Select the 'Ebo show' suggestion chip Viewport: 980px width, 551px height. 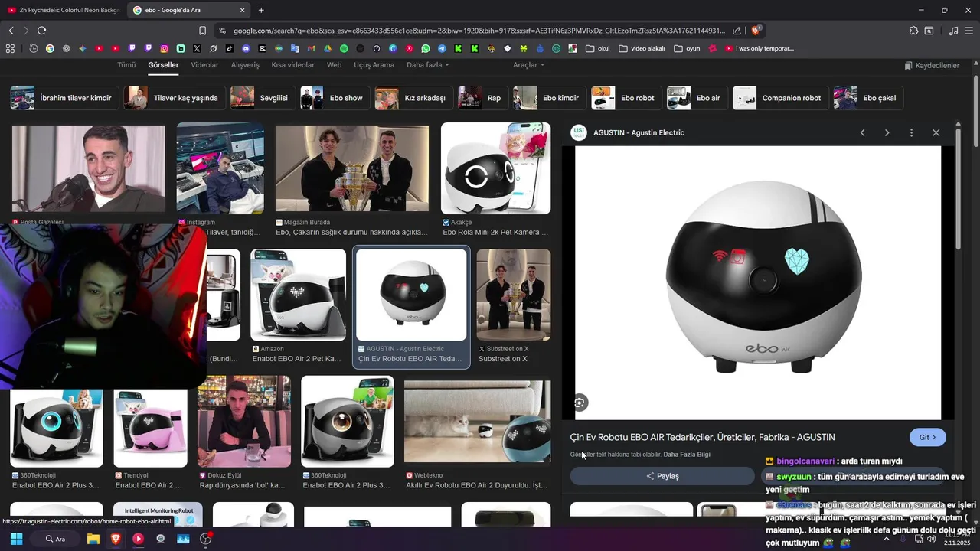tap(335, 98)
